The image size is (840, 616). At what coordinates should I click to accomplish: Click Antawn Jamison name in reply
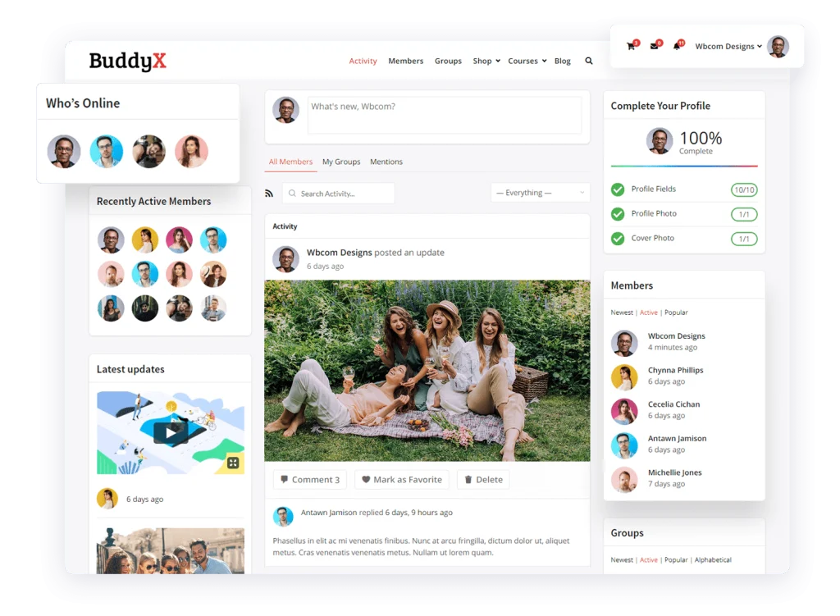click(328, 513)
